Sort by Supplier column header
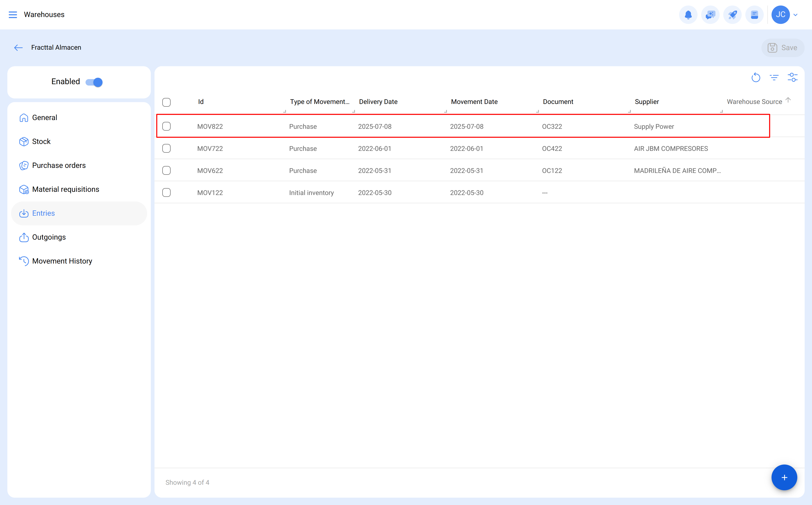This screenshot has width=812, height=505. [647, 102]
